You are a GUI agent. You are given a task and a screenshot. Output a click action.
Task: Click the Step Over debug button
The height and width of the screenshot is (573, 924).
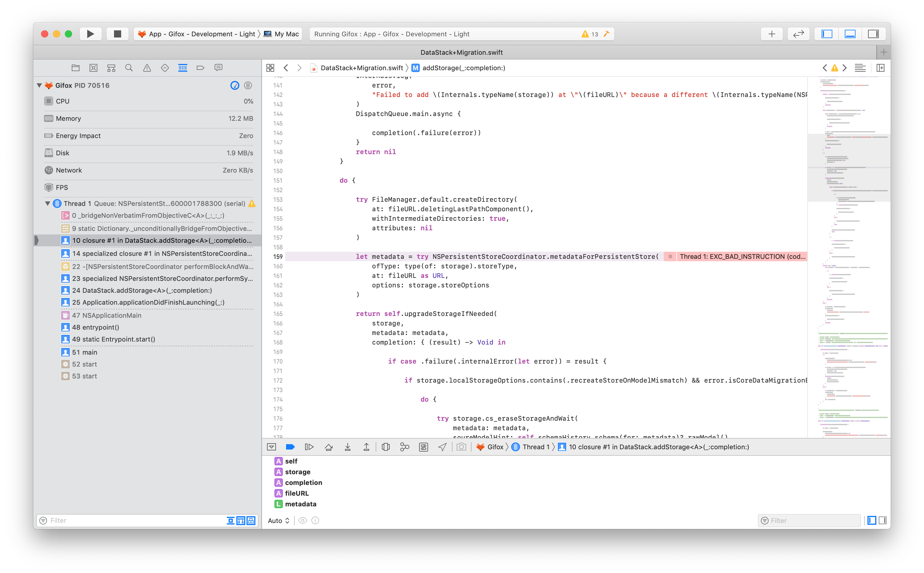pyautogui.click(x=328, y=447)
